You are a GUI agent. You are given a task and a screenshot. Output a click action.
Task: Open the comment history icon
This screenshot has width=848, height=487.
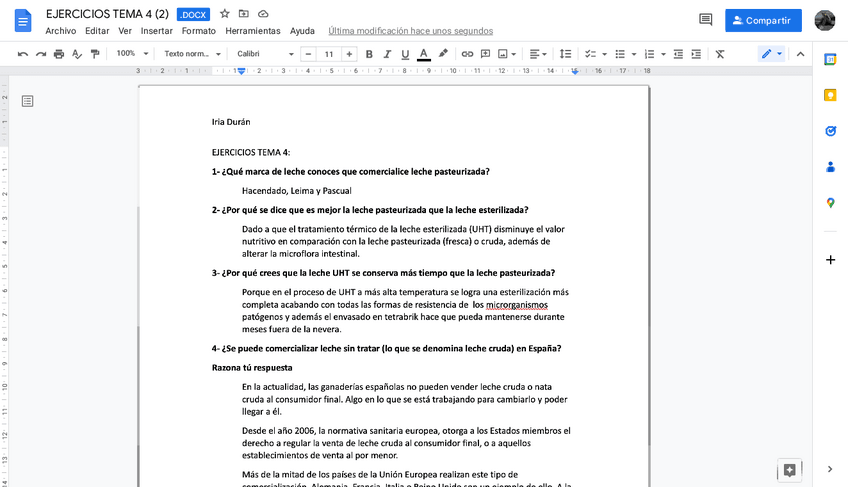(x=705, y=20)
